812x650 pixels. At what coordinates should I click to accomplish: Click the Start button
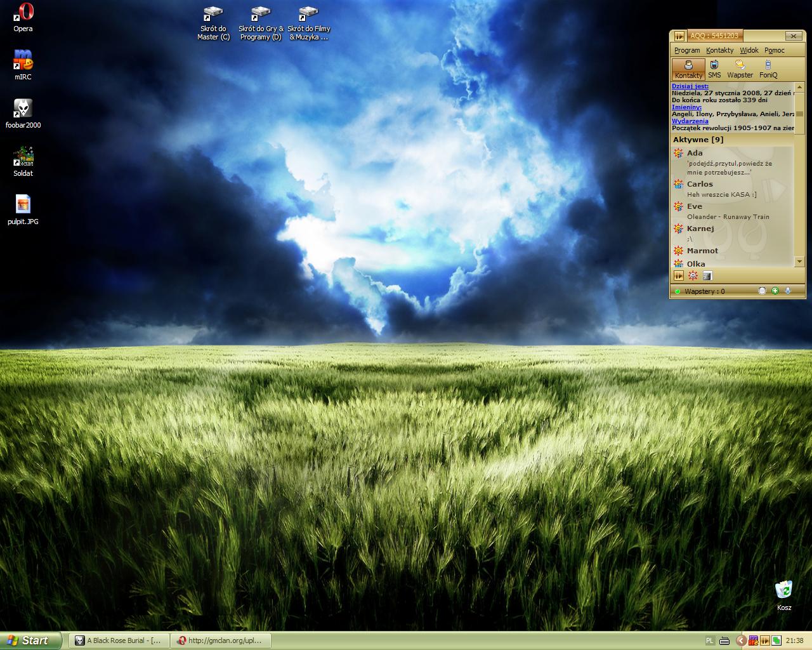[30, 640]
